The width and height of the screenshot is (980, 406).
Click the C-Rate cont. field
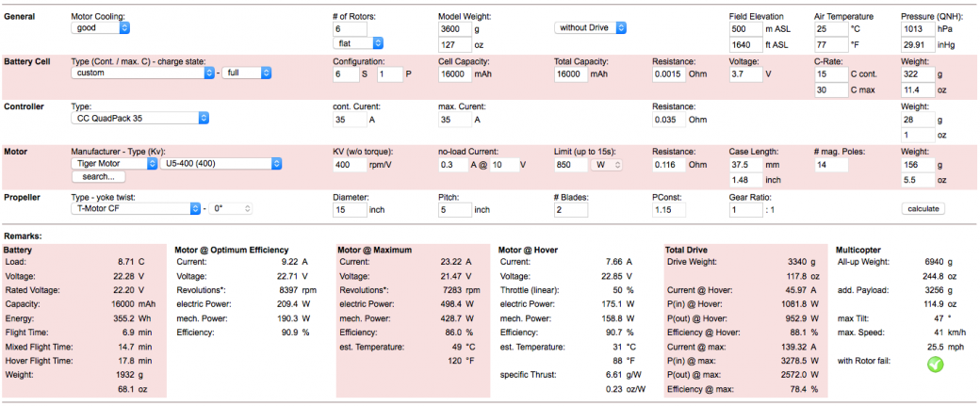click(x=830, y=74)
